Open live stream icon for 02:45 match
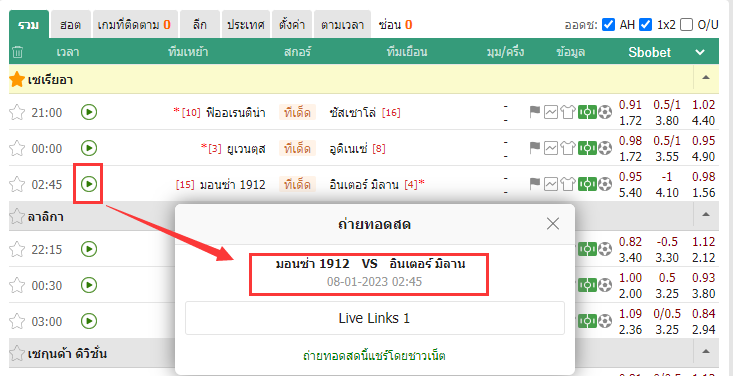The width and height of the screenshot is (733, 376). [x=88, y=184]
